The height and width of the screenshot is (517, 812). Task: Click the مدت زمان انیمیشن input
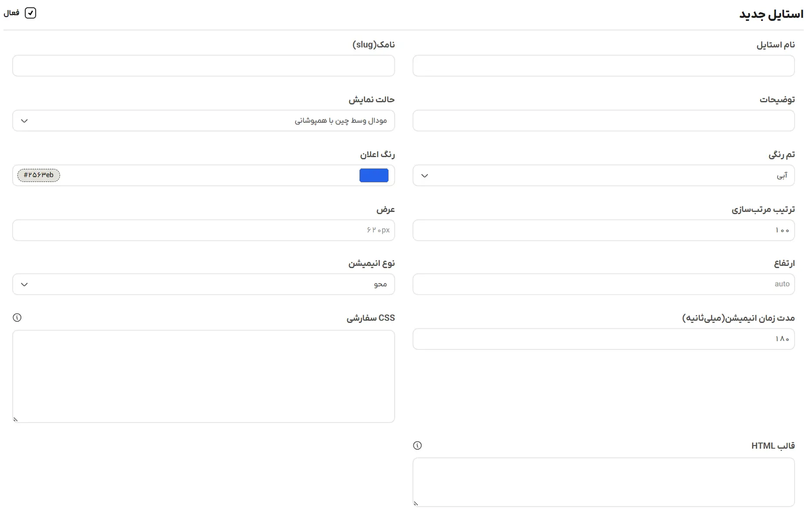(x=604, y=339)
